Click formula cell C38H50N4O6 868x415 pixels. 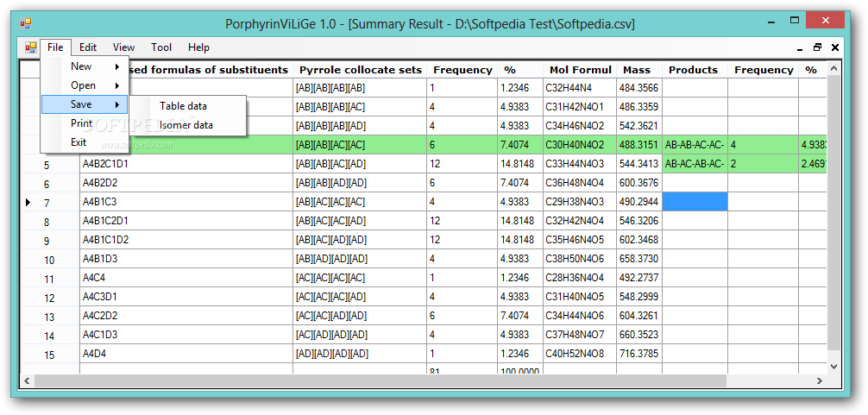580,259
